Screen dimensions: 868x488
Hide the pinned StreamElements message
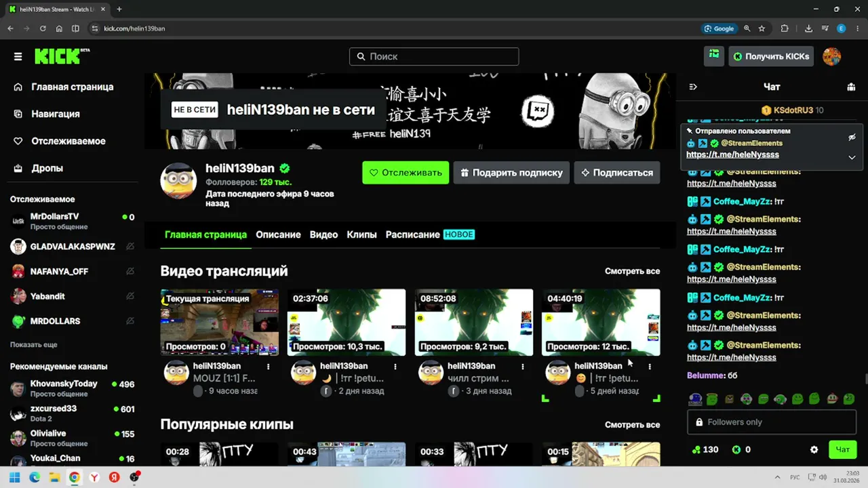pos(852,137)
